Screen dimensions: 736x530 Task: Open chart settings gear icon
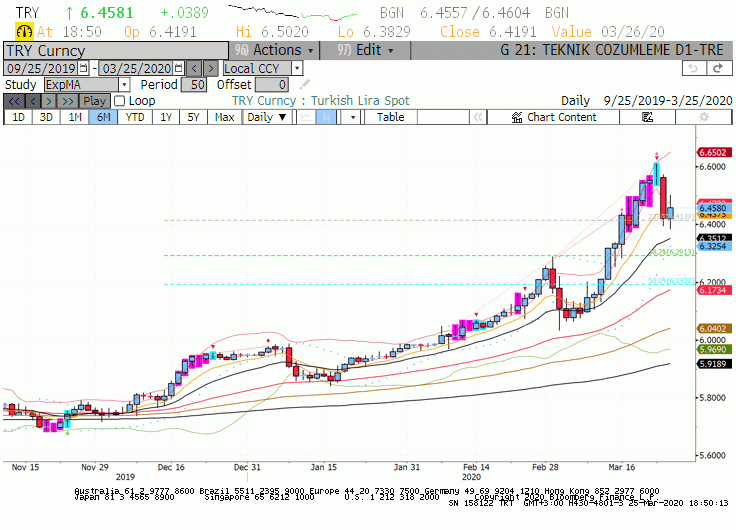[x=703, y=117]
